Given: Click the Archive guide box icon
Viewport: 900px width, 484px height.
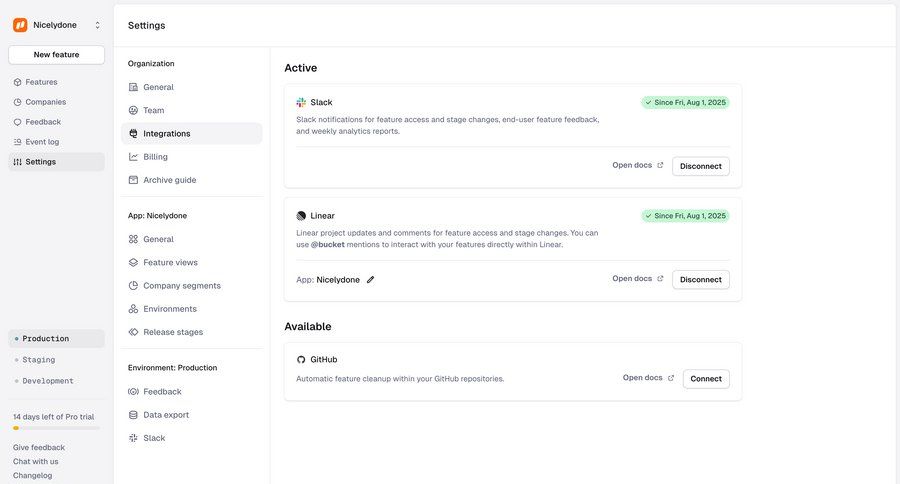Looking at the screenshot, I should [x=133, y=180].
